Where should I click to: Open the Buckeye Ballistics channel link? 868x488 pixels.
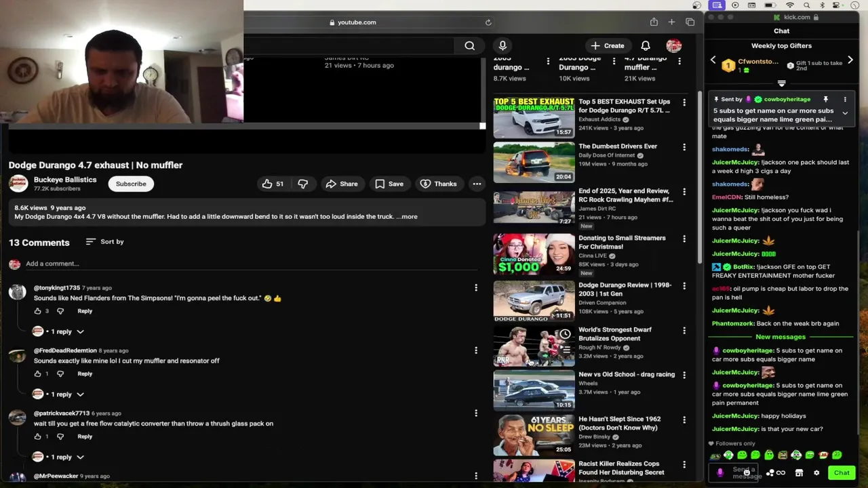(65, 180)
